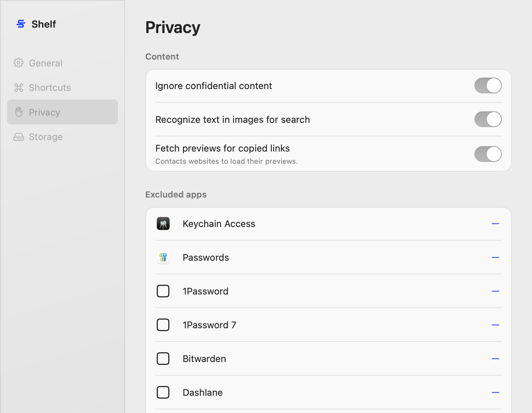Toggle Recognize text in images switch
This screenshot has width=532, height=413.
coord(488,119)
